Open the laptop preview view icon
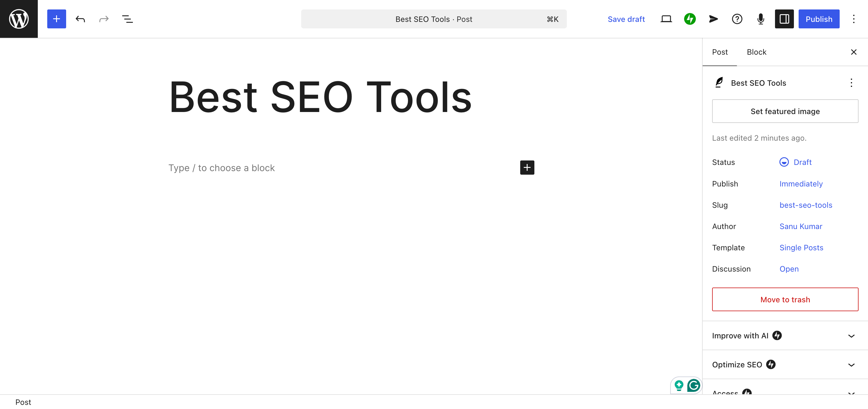The width and height of the screenshot is (868, 409). [x=666, y=19]
